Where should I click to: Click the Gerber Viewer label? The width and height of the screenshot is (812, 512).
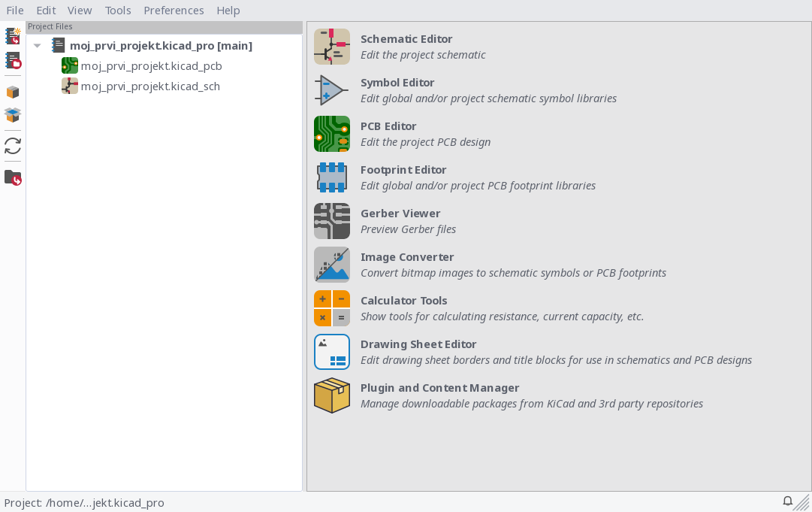point(400,213)
